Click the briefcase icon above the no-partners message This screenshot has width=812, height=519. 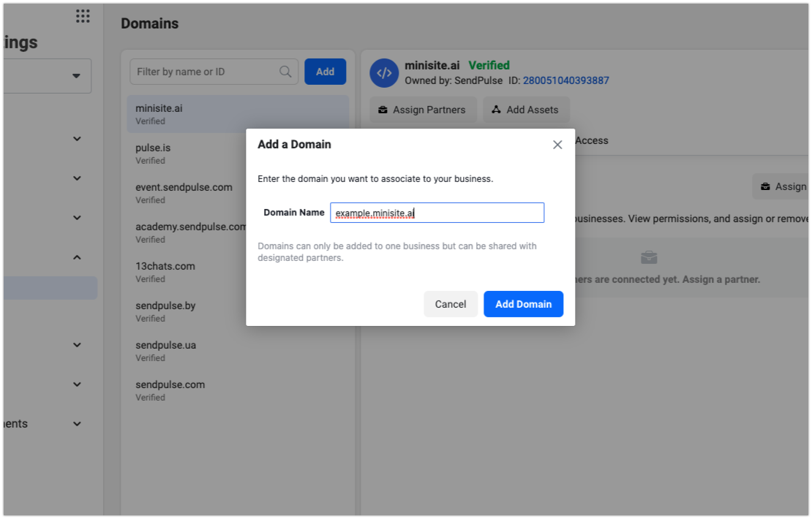(649, 257)
